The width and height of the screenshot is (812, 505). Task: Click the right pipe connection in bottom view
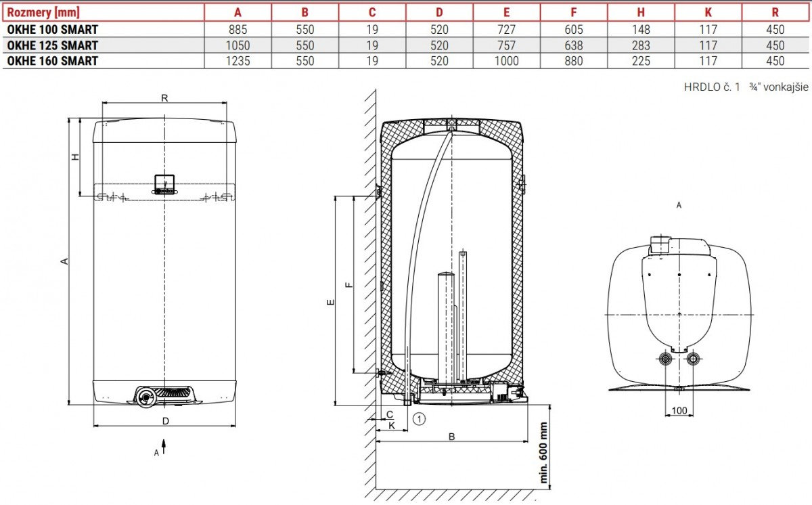click(692, 359)
